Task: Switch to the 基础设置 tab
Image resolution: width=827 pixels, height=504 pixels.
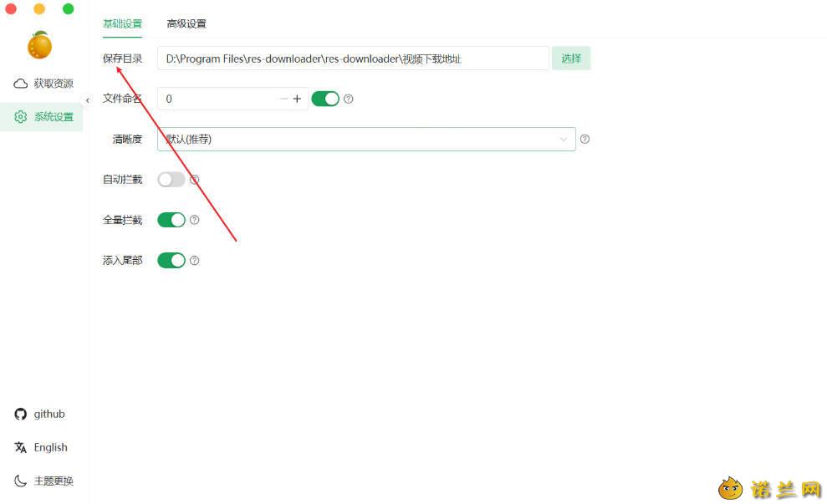Action: [x=122, y=23]
